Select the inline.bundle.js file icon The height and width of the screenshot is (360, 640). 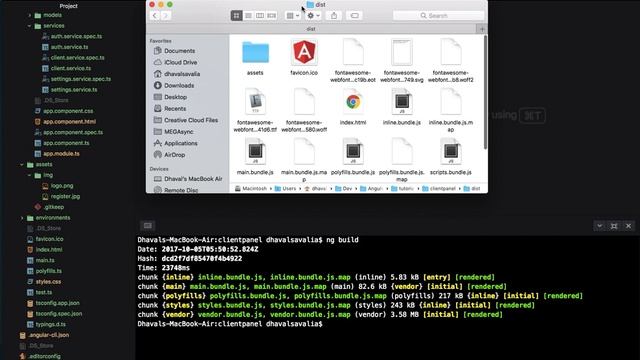(402, 102)
